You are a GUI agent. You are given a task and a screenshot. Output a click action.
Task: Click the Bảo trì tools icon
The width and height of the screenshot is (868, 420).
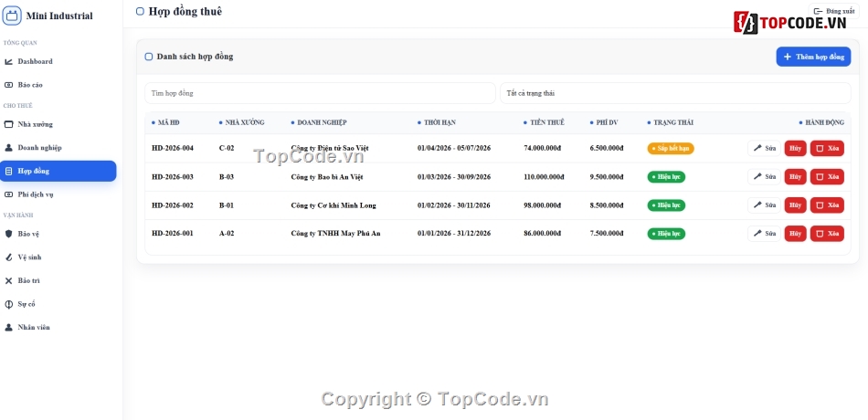tap(8, 280)
